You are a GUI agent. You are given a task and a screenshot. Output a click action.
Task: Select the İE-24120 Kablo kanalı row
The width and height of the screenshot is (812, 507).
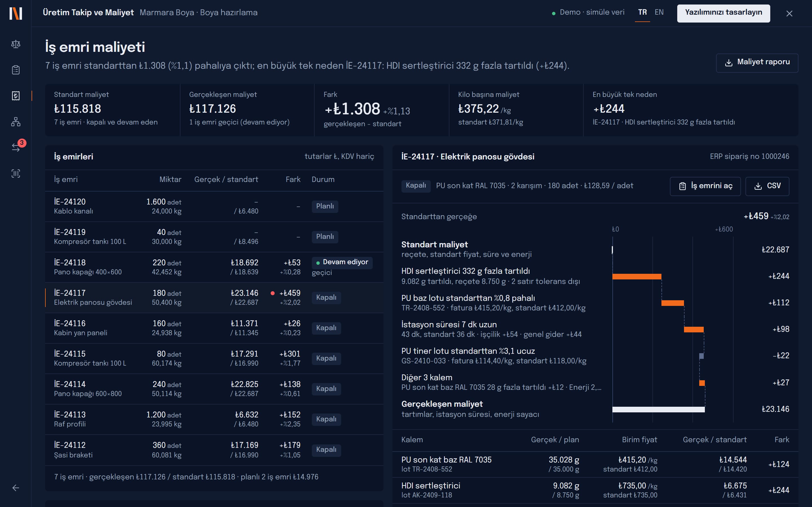pos(214,206)
